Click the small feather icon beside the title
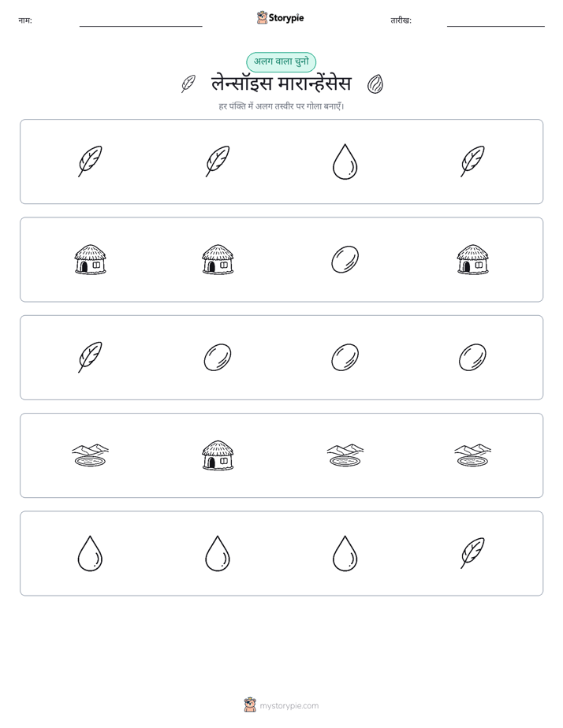The image size is (563, 728). click(188, 84)
